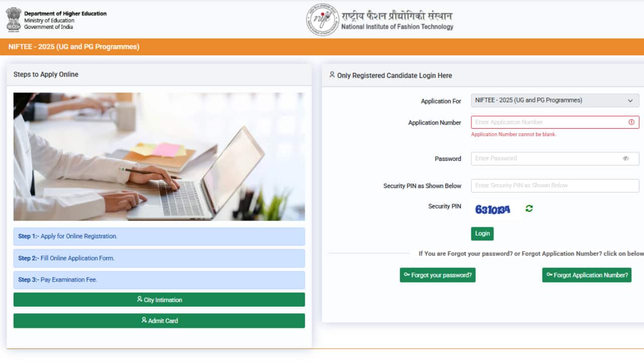Click Forgot Application Number? button
The image size is (644, 362).
pyautogui.click(x=587, y=275)
